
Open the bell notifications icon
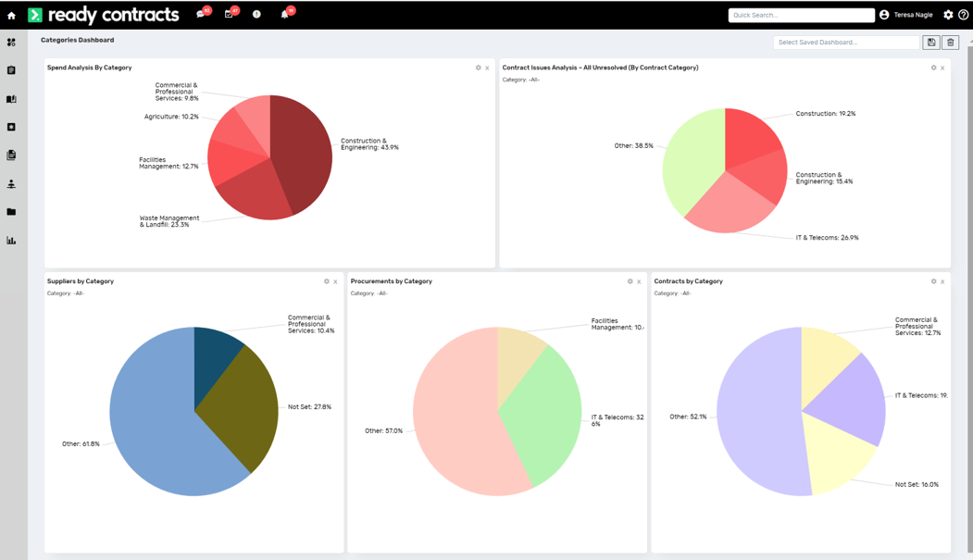click(x=285, y=14)
